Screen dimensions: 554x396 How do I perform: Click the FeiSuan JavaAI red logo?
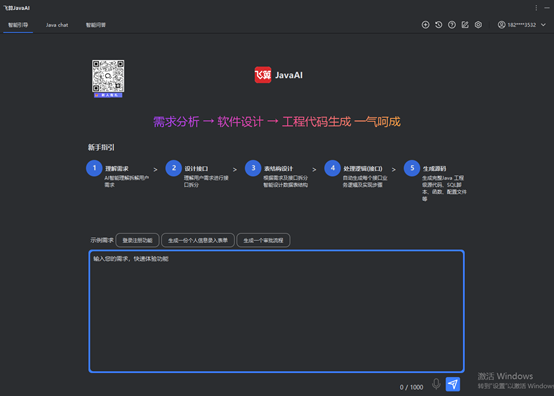(263, 75)
